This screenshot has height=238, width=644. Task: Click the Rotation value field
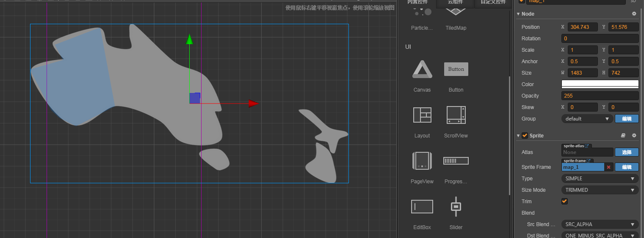coord(600,39)
